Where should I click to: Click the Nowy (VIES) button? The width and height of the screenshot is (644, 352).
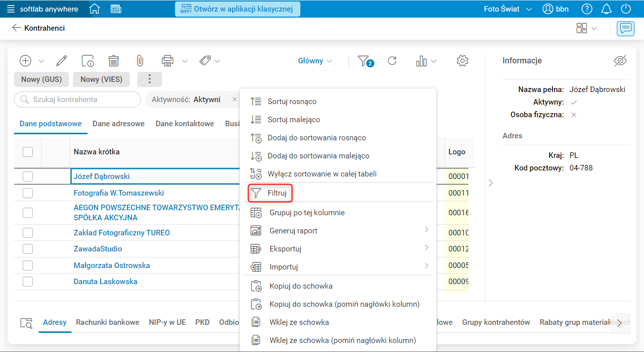pyautogui.click(x=101, y=79)
